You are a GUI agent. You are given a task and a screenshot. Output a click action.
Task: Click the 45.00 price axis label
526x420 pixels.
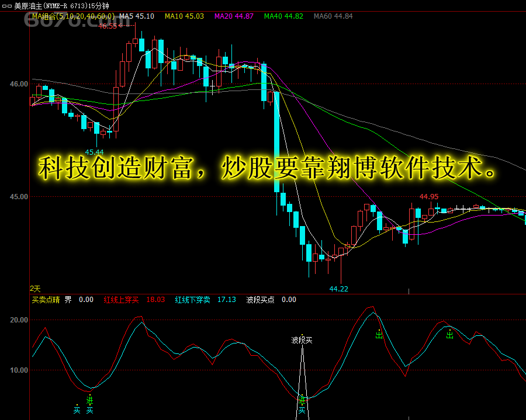click(x=19, y=196)
